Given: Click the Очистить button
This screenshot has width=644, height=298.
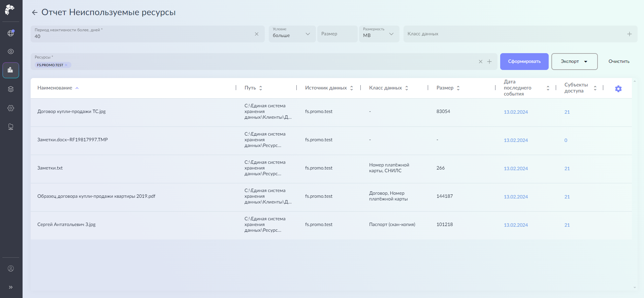Looking at the screenshot, I should pyautogui.click(x=619, y=62).
